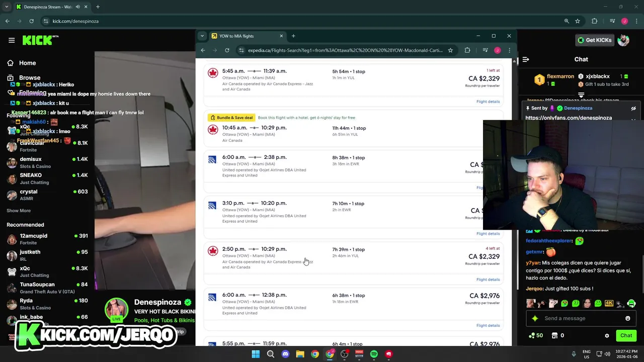644x362 pixels.
Task: Collapse the chat panel arrow icon
Action: click(x=526, y=59)
